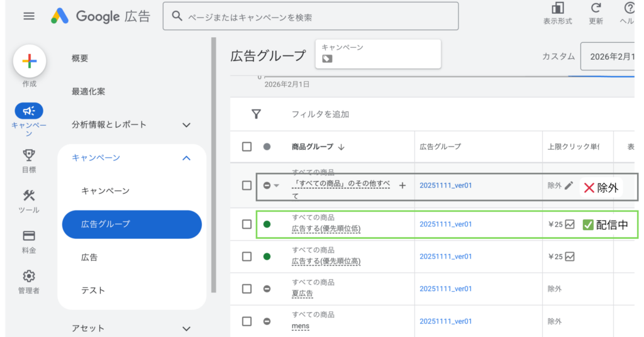Open the 料金 billing card icon
The width and height of the screenshot is (644, 337).
(29, 236)
